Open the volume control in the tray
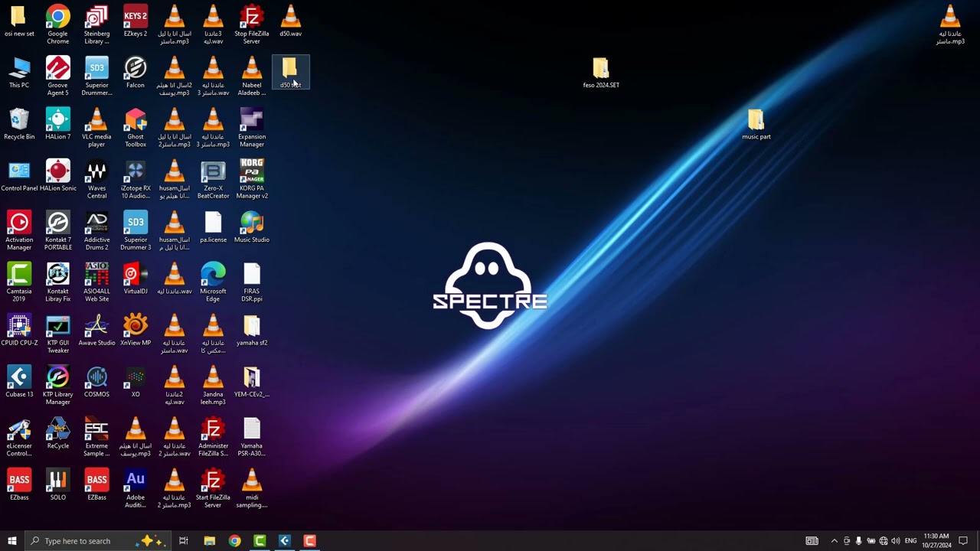Screen dimensions: 980x551 click(895, 541)
